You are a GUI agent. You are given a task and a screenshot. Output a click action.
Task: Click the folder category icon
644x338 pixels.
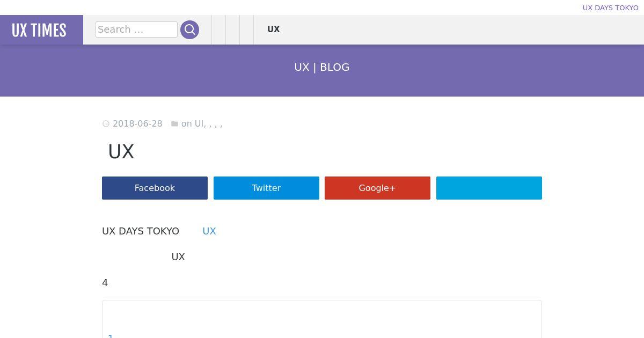pos(174,124)
